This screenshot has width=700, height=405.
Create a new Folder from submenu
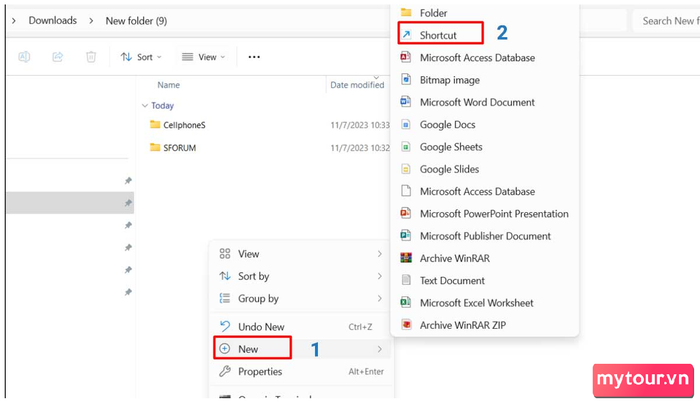pos(485,13)
